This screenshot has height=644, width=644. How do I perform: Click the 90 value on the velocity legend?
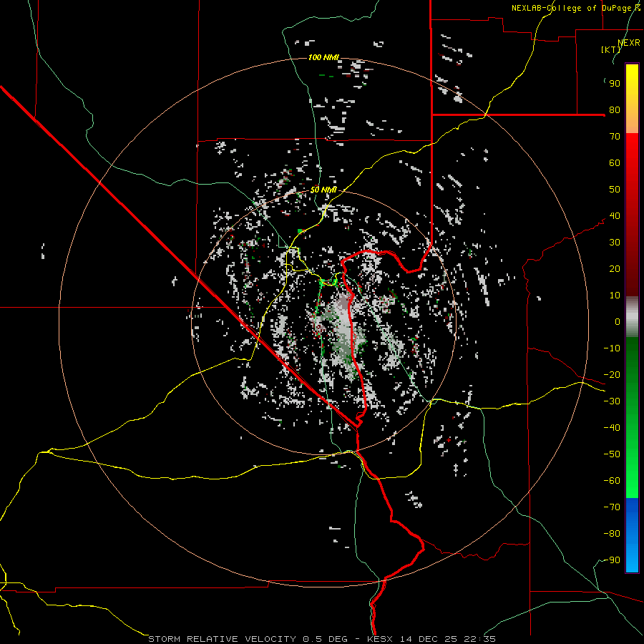tap(615, 84)
